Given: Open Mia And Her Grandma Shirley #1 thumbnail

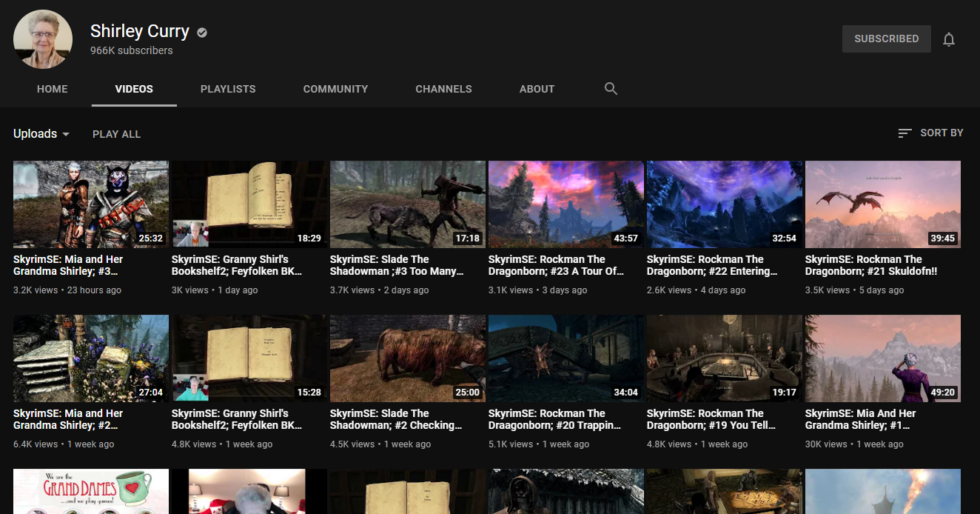Looking at the screenshot, I should [x=883, y=358].
